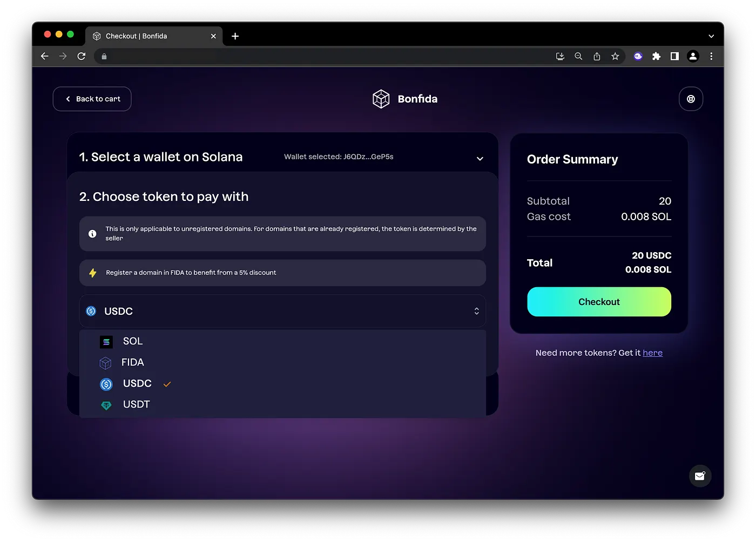Click the Subtotal label
Image resolution: width=756 pixels, height=542 pixels.
point(548,201)
